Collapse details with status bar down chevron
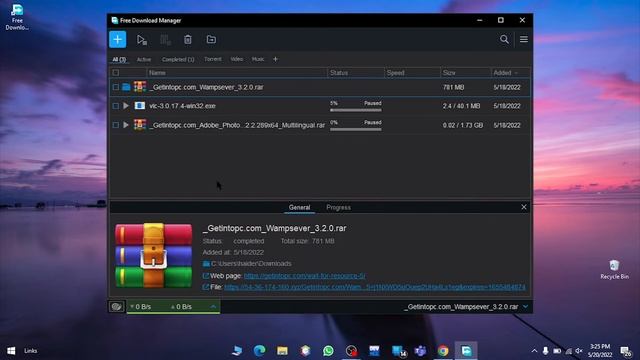Image resolution: width=640 pixels, height=360 pixels. (525, 307)
